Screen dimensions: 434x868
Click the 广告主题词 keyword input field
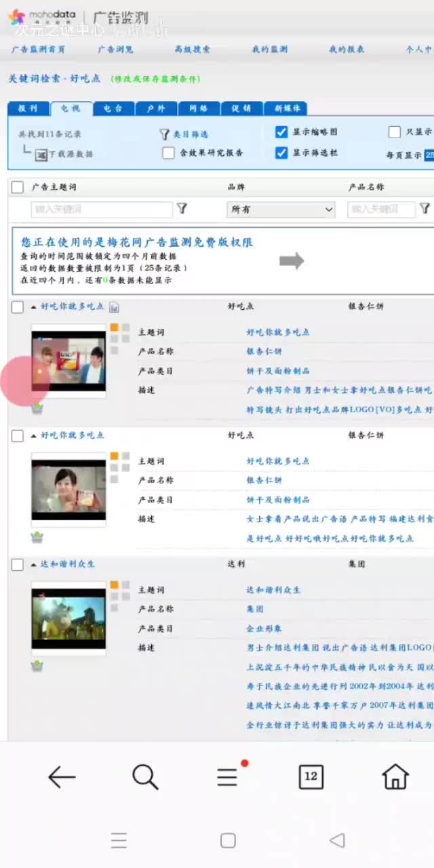(102, 210)
